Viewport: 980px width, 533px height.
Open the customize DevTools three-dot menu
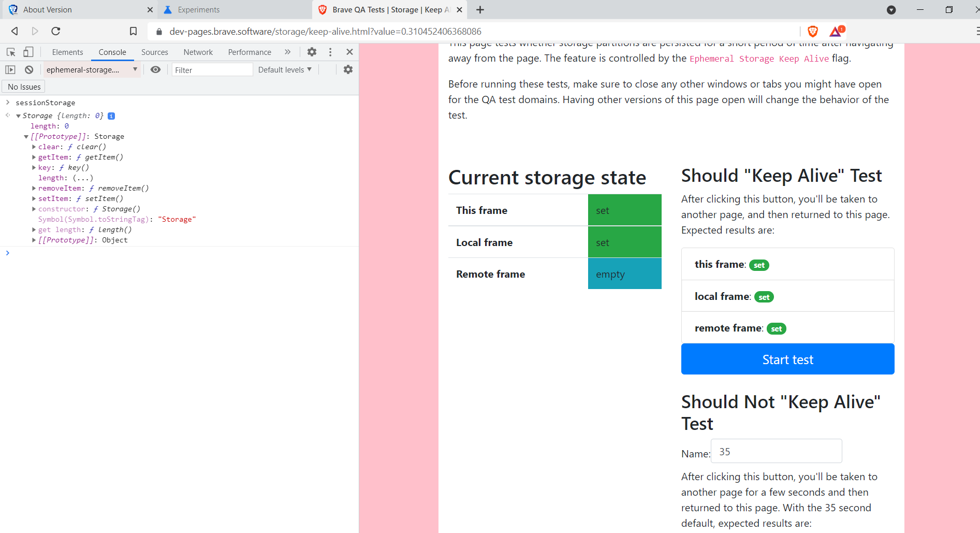click(x=330, y=52)
